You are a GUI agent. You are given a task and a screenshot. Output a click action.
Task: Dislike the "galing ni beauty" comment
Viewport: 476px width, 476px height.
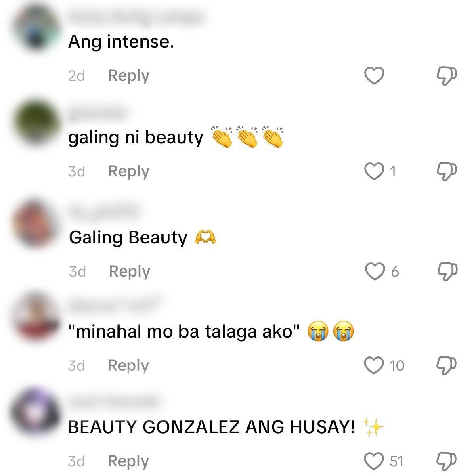pyautogui.click(x=447, y=172)
